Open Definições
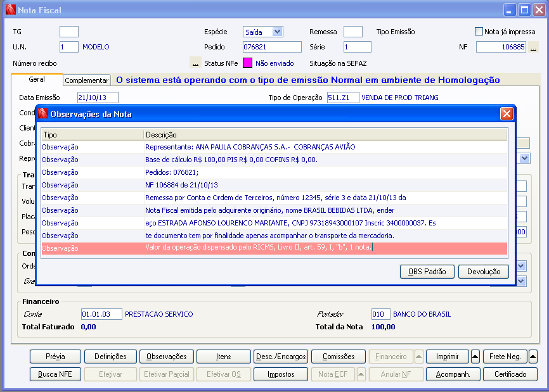Viewport: 549px width, 392px height. tap(110, 357)
